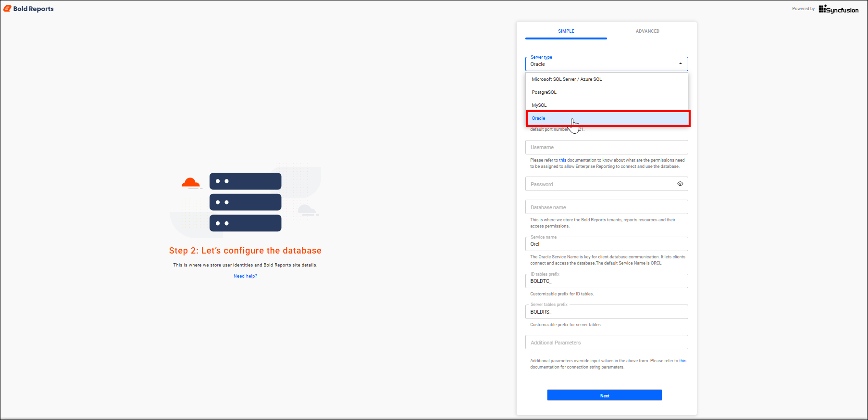Edit the ID tables prefix field
The height and width of the screenshot is (420, 868).
pyautogui.click(x=607, y=281)
